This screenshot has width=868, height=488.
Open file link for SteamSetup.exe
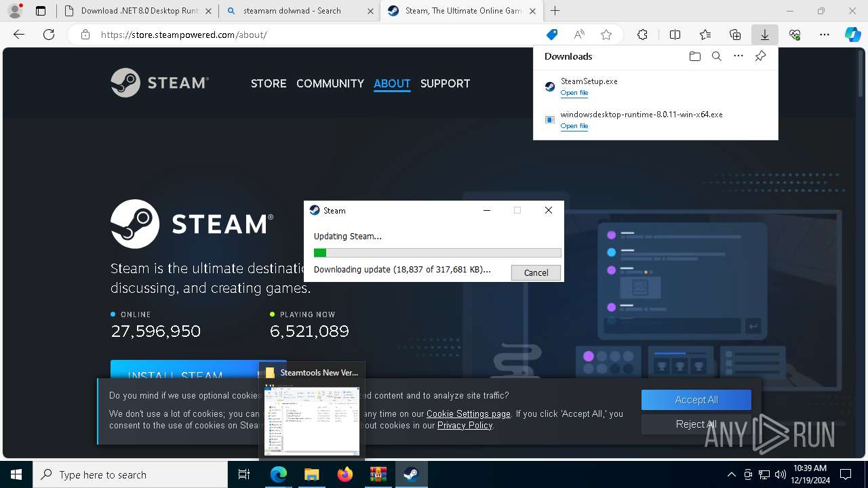pos(574,93)
